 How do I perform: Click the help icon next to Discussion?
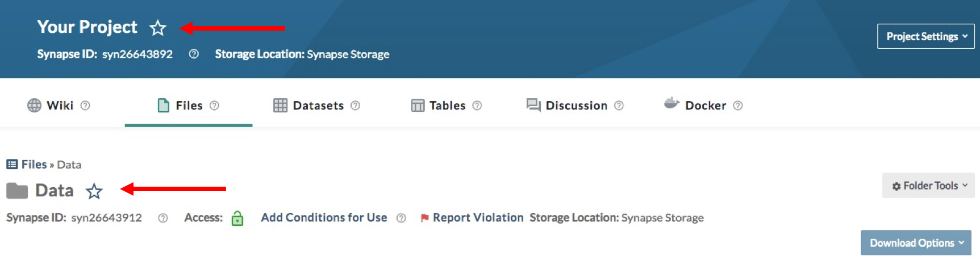click(x=619, y=106)
